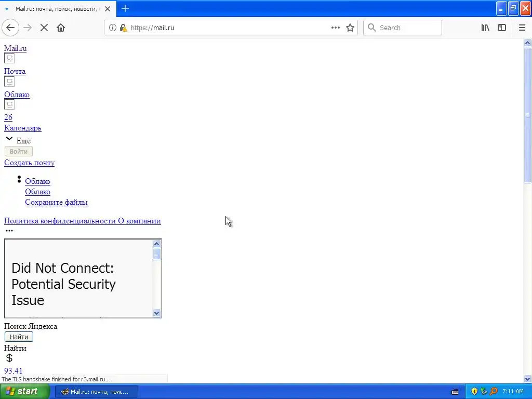This screenshot has width=532, height=399.
Task: Click the 7:11 AM clock
Action: click(513, 392)
